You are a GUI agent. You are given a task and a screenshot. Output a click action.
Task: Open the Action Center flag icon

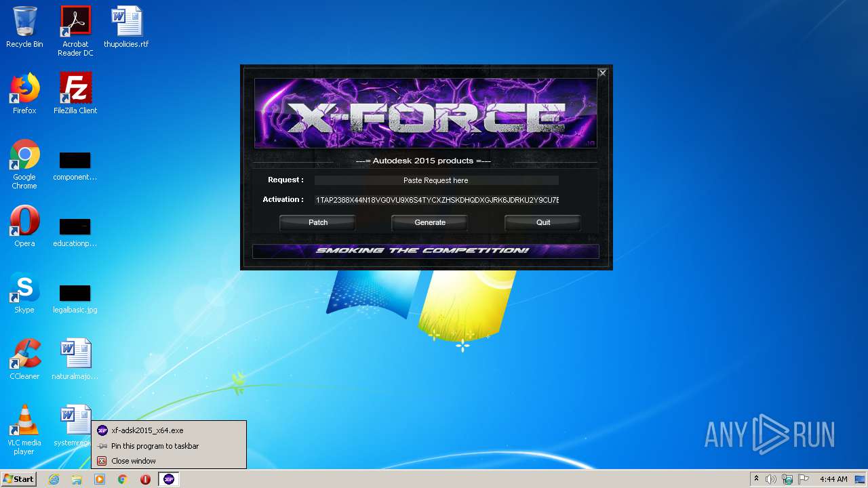pyautogui.click(x=804, y=479)
